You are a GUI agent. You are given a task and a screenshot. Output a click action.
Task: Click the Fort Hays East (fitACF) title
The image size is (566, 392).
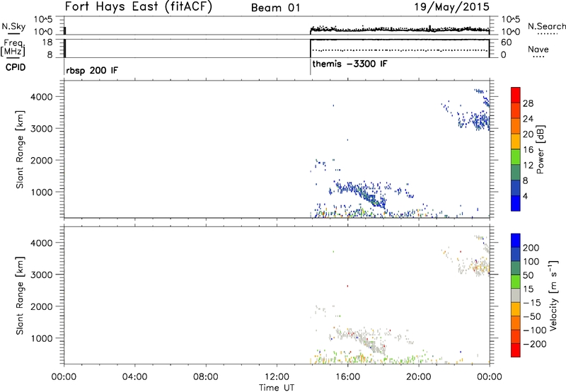139,7
